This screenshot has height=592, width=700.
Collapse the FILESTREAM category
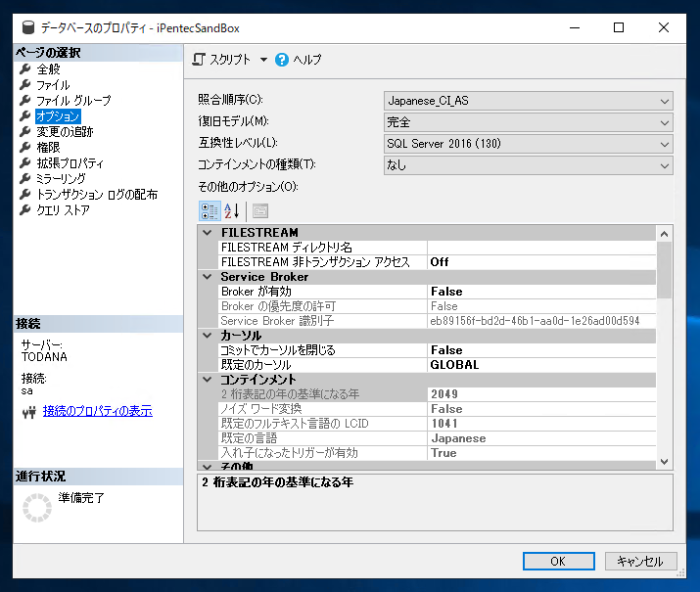pyautogui.click(x=208, y=233)
